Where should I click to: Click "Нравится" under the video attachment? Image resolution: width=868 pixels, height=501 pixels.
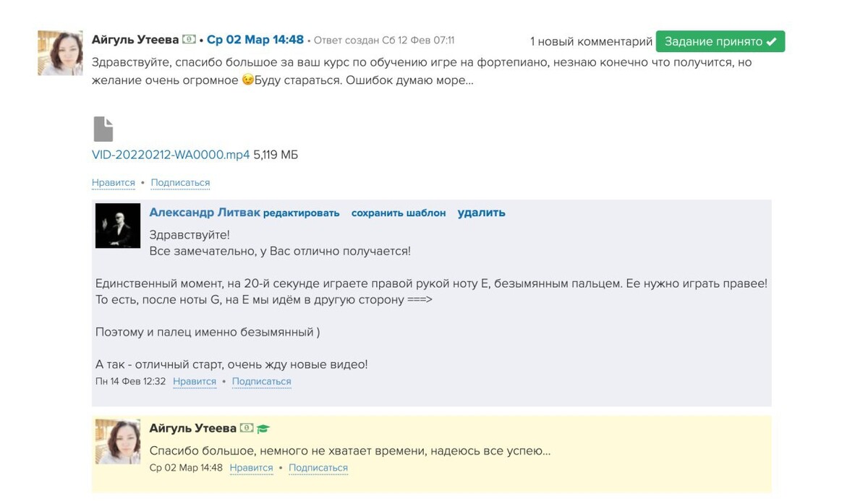click(114, 183)
